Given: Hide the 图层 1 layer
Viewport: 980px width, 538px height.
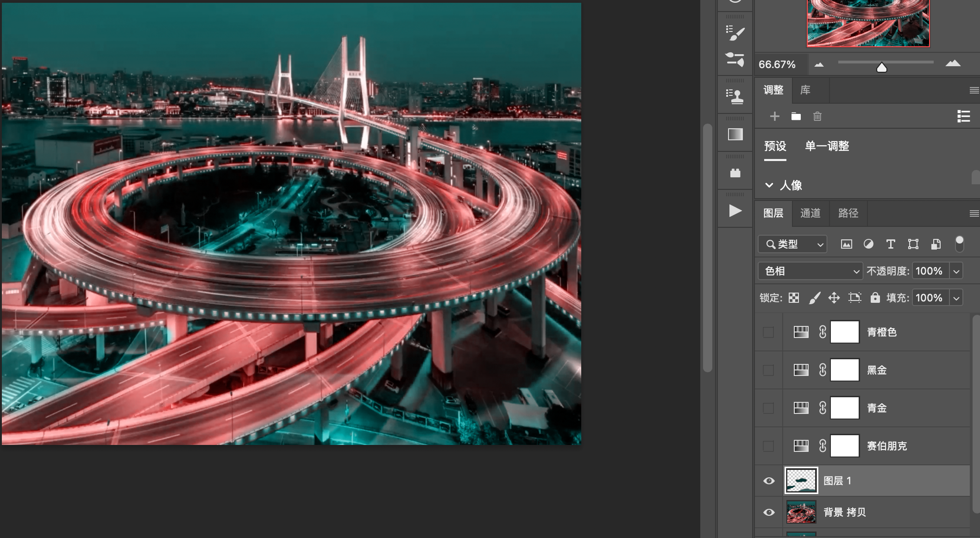Looking at the screenshot, I should [x=769, y=481].
